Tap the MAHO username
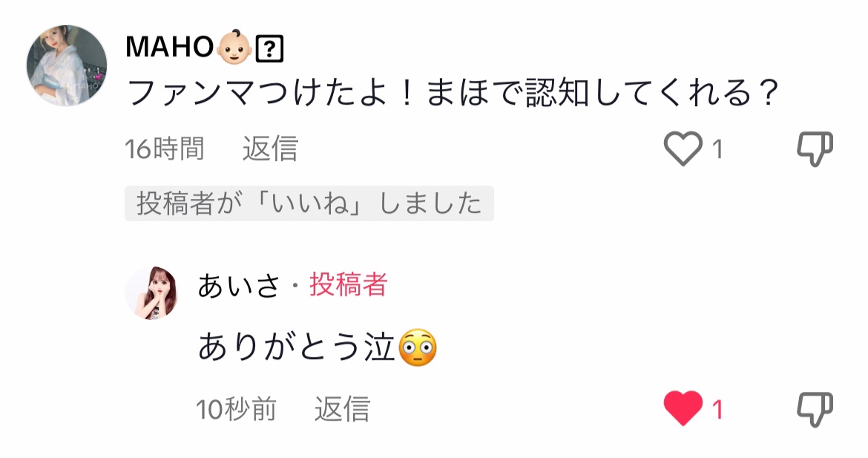 [169, 48]
